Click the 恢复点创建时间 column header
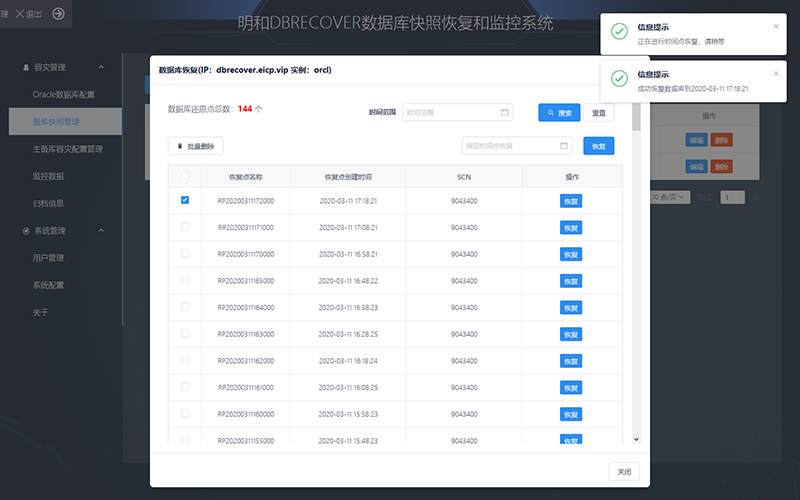This screenshot has width=800, height=500. pos(348,177)
